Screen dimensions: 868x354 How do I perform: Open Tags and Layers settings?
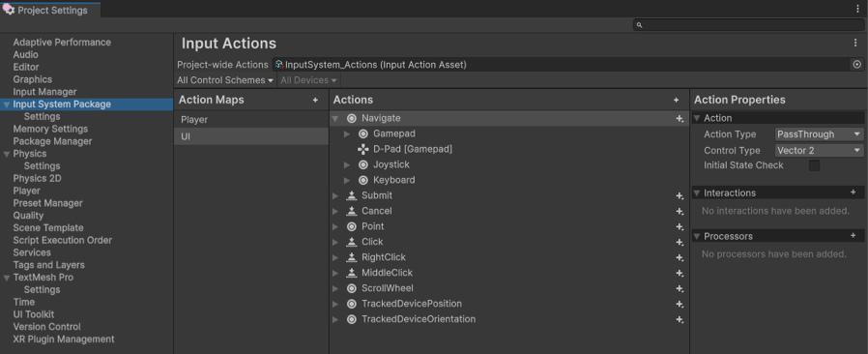coord(48,265)
